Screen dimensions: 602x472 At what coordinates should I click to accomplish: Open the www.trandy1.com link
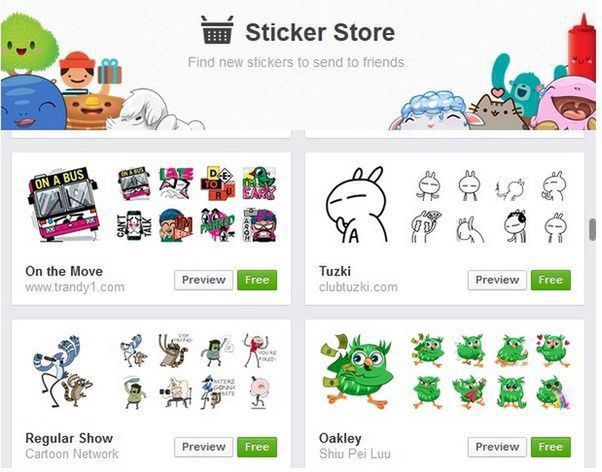(75, 287)
